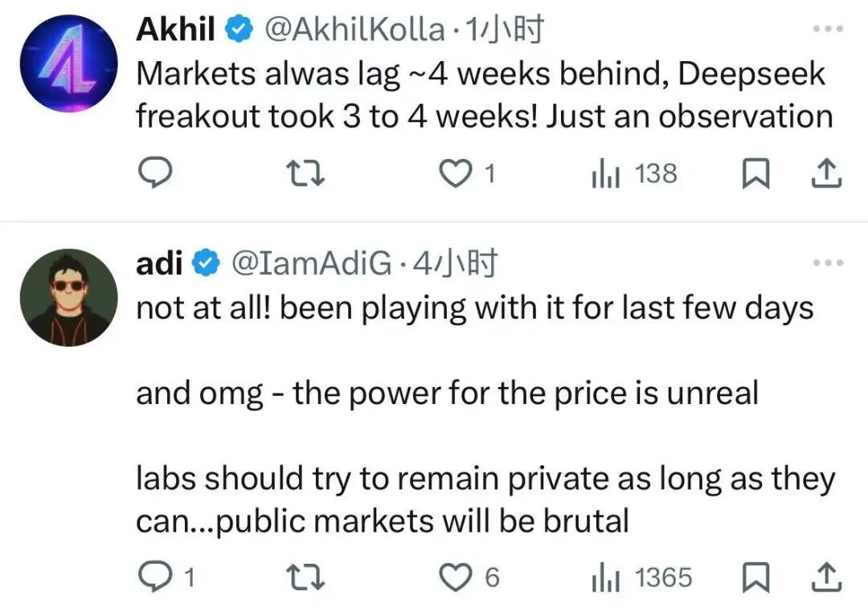
Task: Open more options for Akhil's tweet
Action: [x=828, y=30]
